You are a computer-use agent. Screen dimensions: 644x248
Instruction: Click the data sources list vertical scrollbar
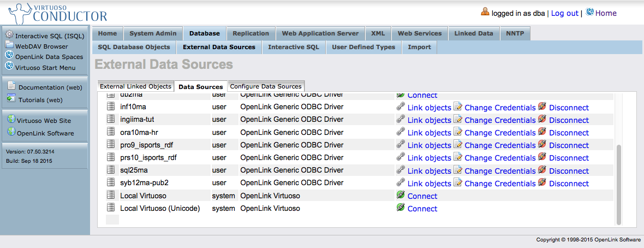(x=618, y=185)
